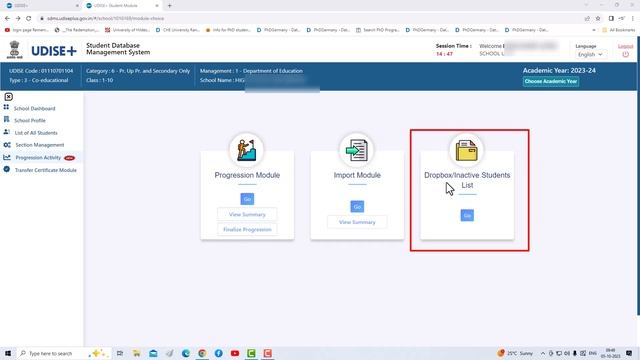Reload the page in Chrome
The image size is (640, 360).
tap(29, 18)
